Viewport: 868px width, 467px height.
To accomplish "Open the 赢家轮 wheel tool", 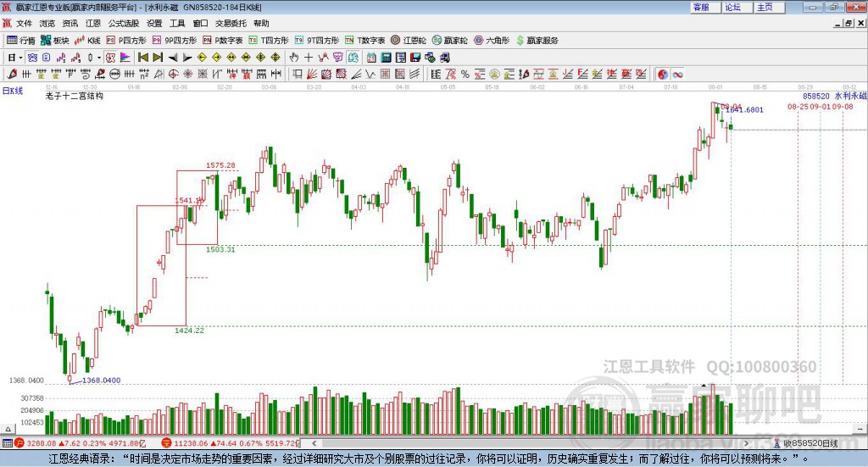I will tap(449, 41).
